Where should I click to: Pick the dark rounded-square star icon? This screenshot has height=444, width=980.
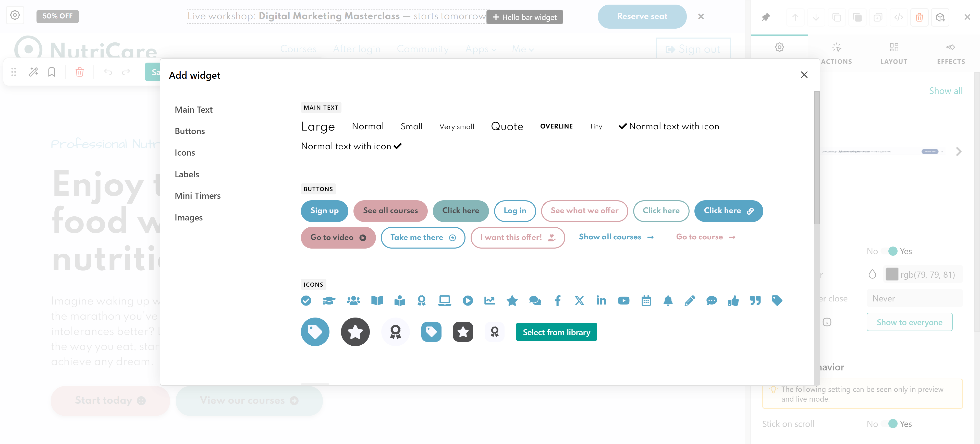coord(463,332)
